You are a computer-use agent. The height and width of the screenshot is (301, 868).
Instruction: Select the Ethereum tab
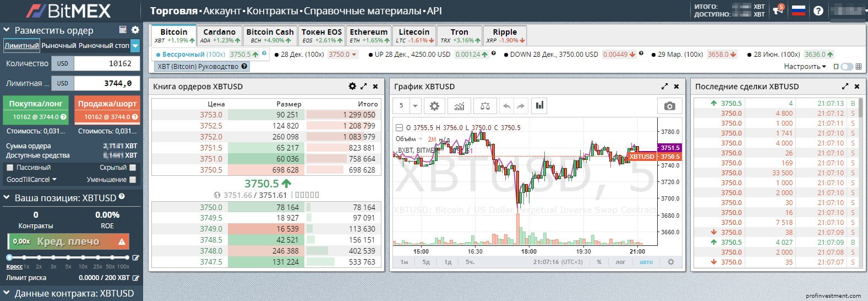point(369,35)
